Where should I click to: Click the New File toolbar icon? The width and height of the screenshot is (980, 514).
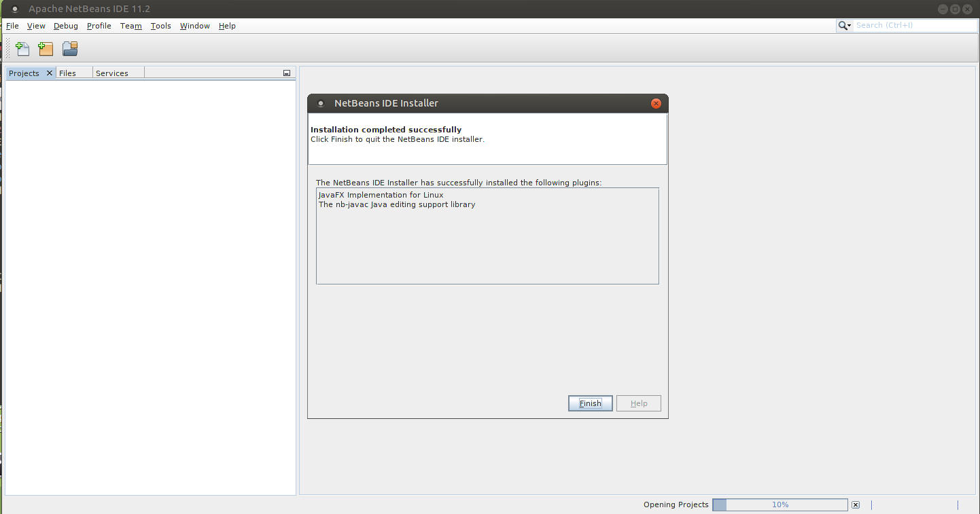(22, 49)
